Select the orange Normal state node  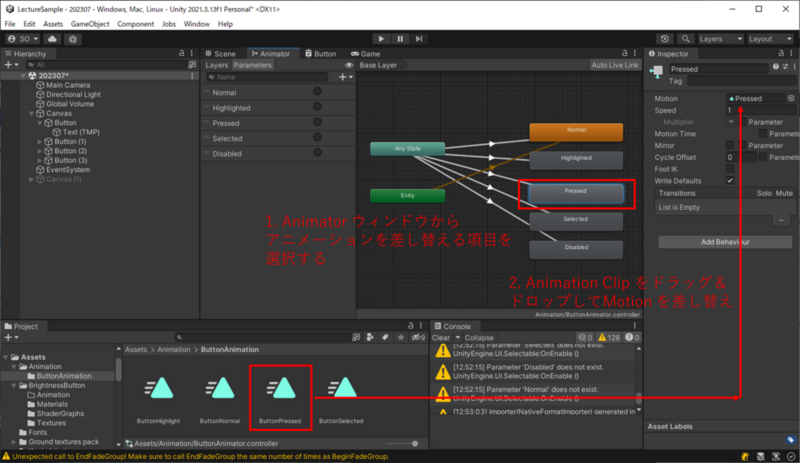576,132
